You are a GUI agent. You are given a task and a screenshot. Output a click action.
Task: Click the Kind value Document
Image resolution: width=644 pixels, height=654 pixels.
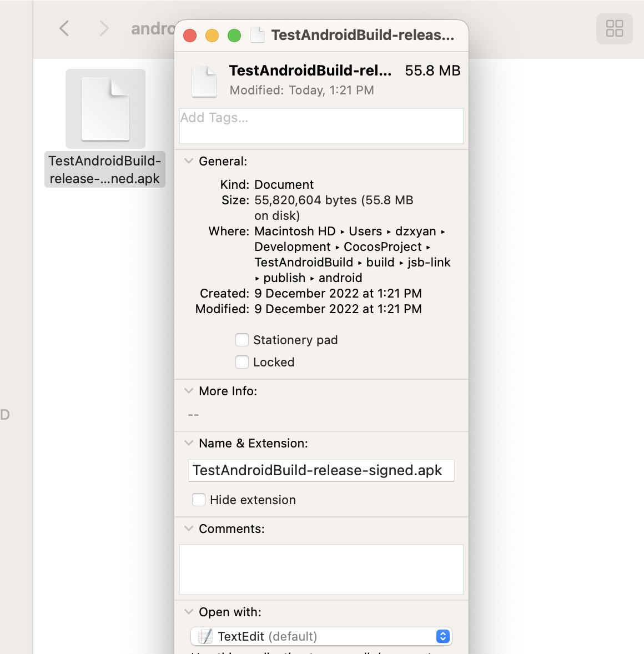[284, 184]
